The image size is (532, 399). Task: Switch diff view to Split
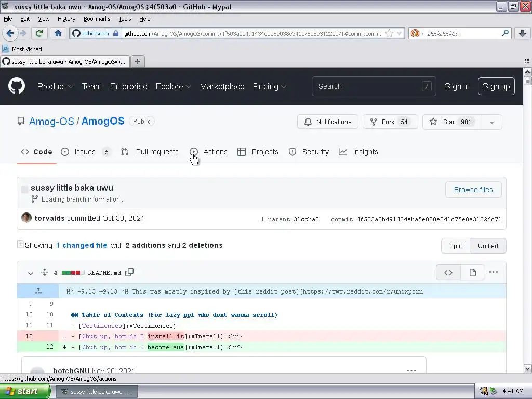coord(455,246)
